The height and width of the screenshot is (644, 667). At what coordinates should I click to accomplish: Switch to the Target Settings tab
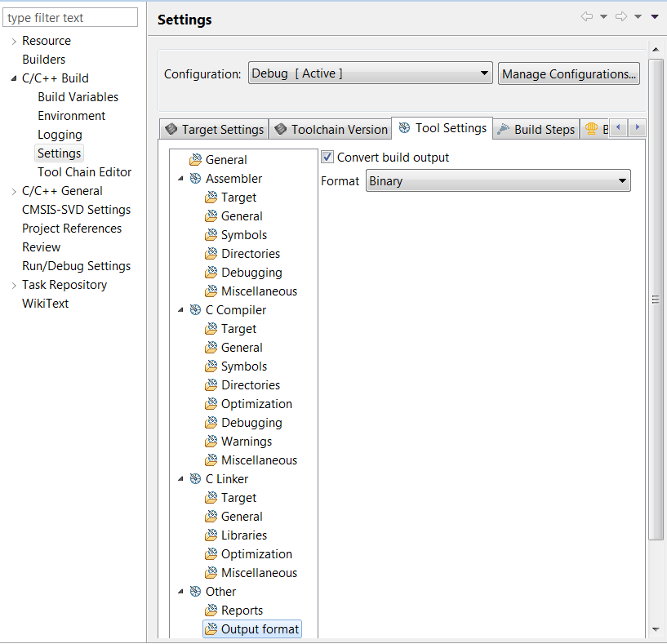tap(215, 130)
